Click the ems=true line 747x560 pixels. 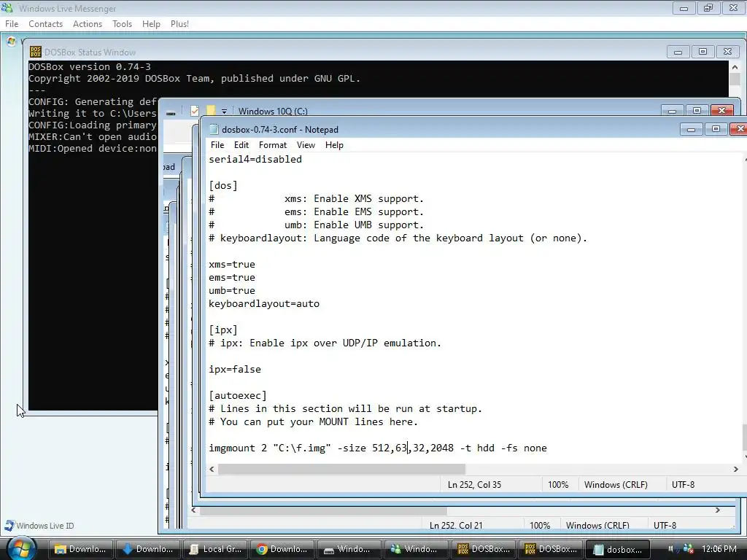(x=232, y=278)
